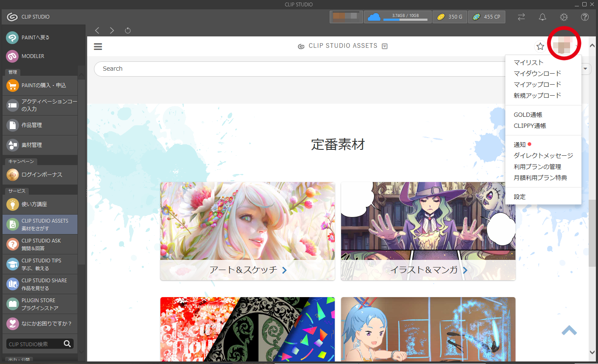Open the settings gear icon
Image resolution: width=598 pixels, height=364 pixels.
[564, 17]
